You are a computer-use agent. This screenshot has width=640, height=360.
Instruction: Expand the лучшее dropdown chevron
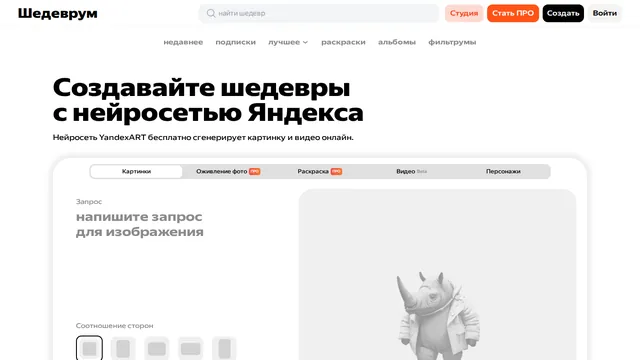coord(305,42)
